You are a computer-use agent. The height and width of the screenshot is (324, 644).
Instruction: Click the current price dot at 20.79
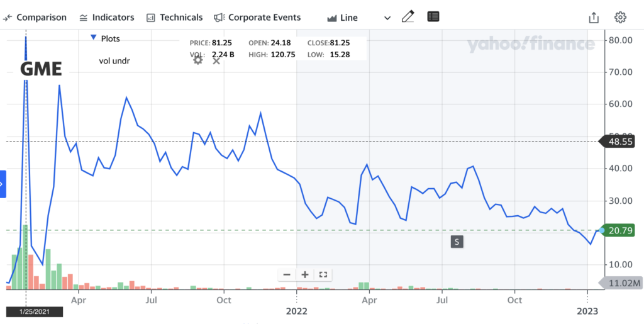602,231
